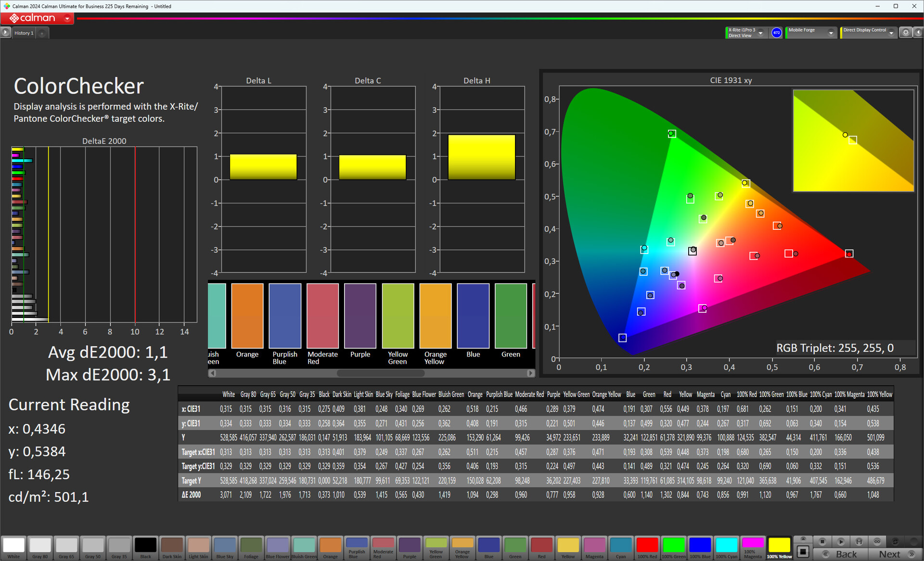The image size is (924, 561).
Task: Open the settings gear icon
Action: 906,32
